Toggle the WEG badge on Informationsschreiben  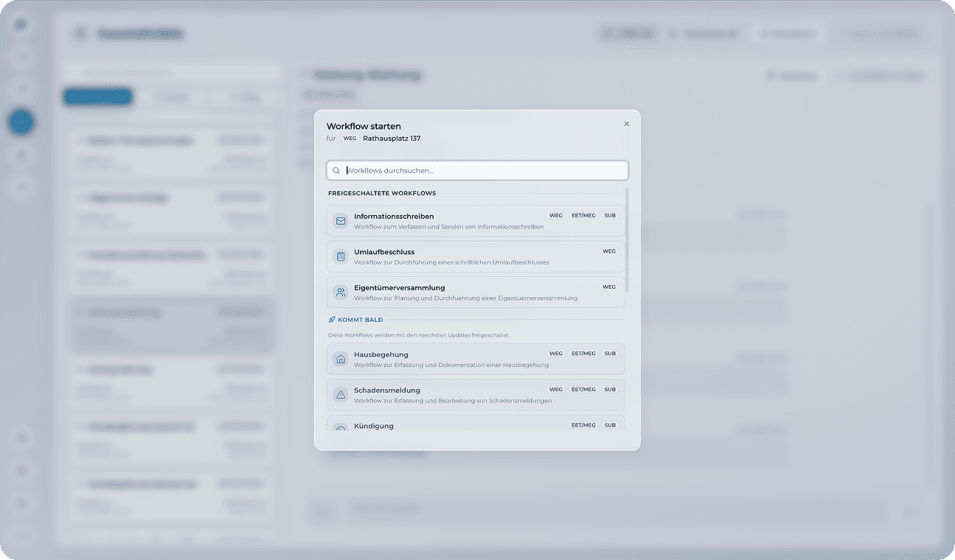coord(555,215)
